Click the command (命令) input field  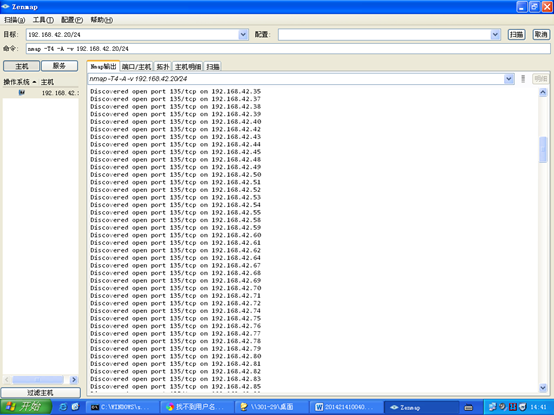pos(288,48)
